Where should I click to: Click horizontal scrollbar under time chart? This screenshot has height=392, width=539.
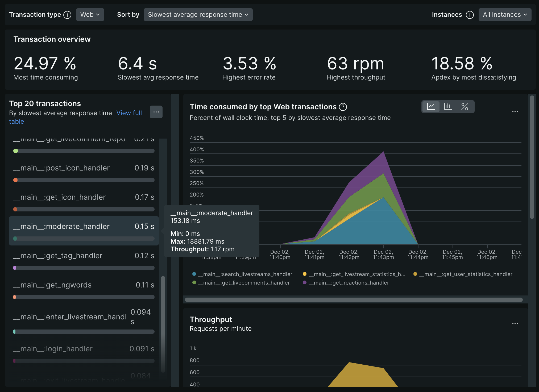(x=354, y=300)
